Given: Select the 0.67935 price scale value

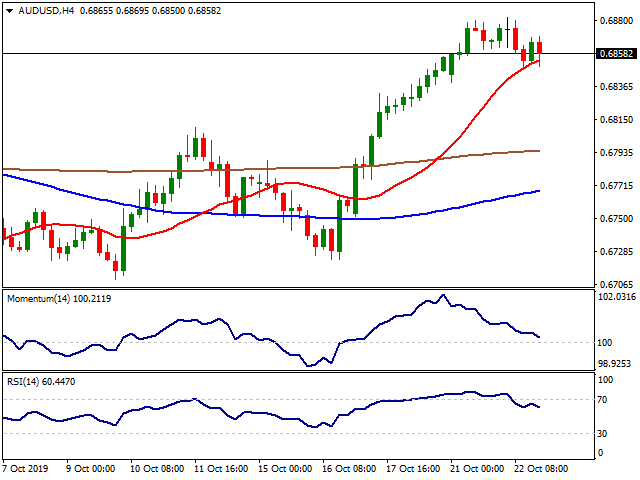Looking at the screenshot, I should coord(616,153).
